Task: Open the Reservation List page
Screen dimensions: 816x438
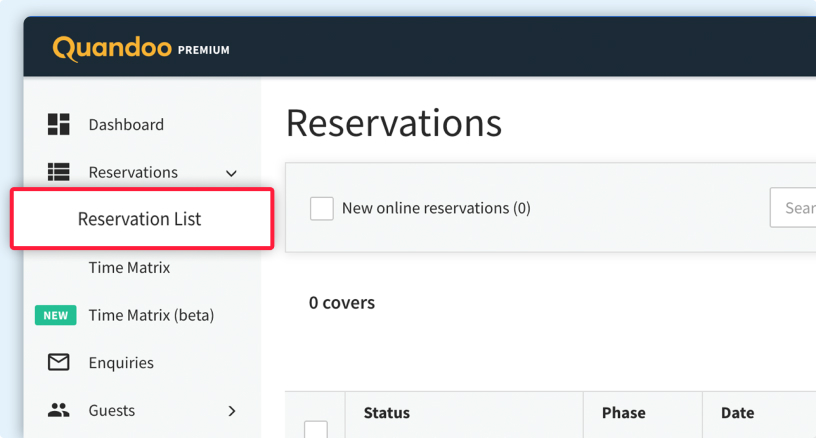Action: pyautogui.click(x=139, y=219)
